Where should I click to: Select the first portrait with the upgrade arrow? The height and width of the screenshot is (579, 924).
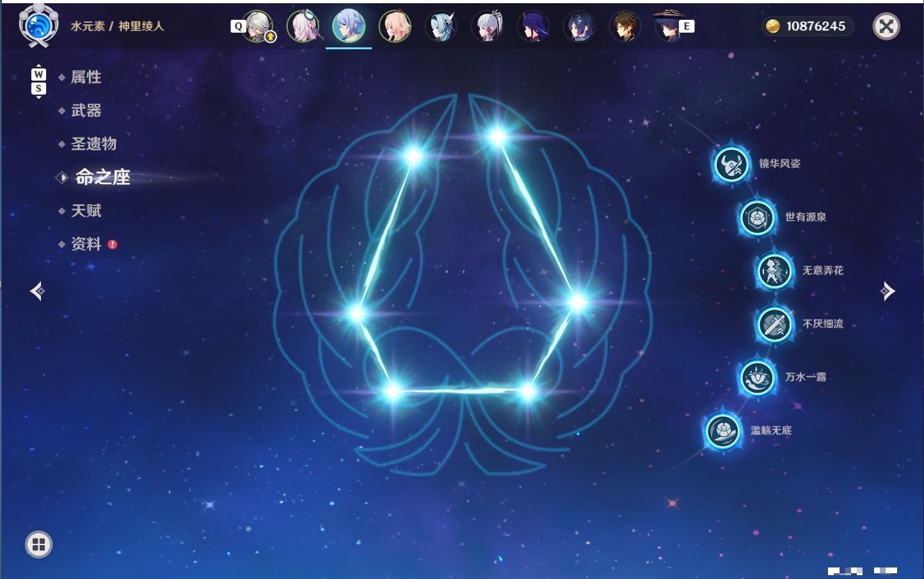[x=258, y=26]
